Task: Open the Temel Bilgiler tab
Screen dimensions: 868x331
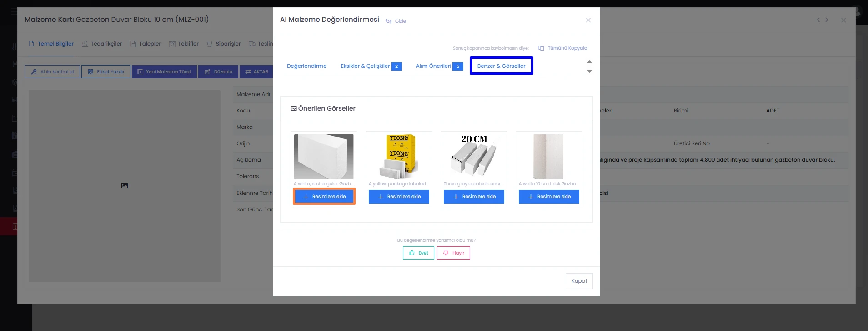Action: [x=51, y=44]
